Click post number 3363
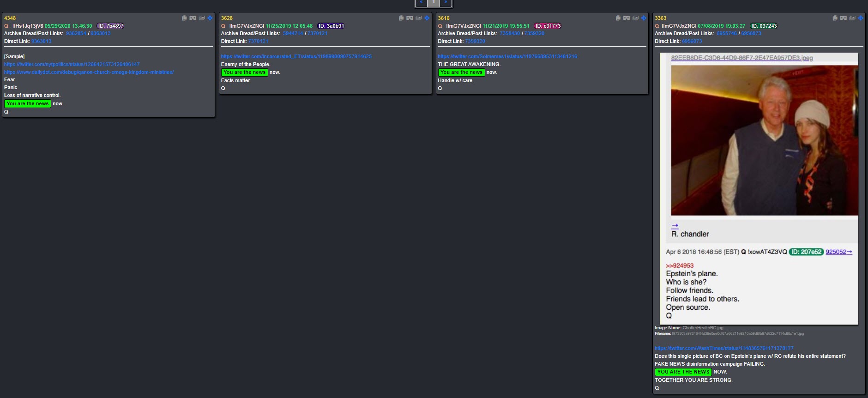The image size is (868, 398). click(x=661, y=18)
